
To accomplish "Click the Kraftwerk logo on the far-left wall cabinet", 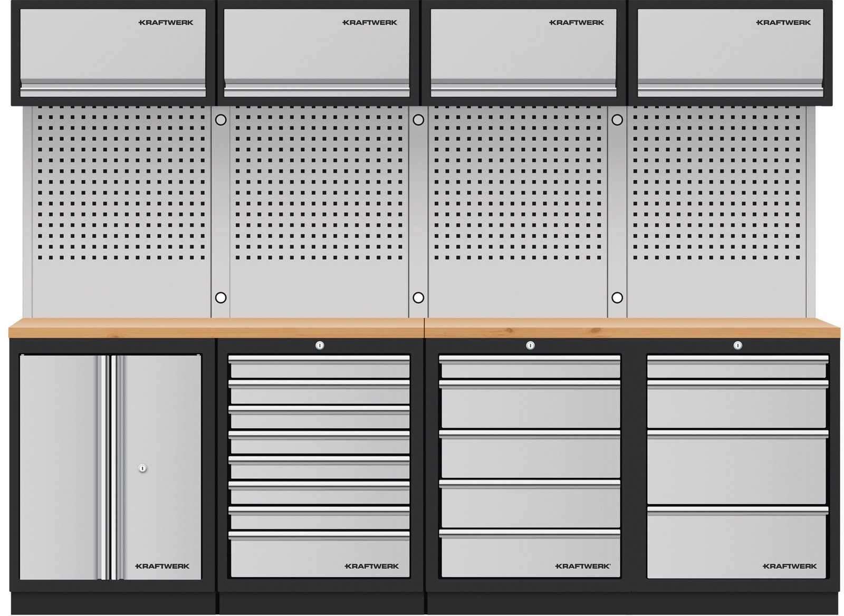I will (x=165, y=23).
